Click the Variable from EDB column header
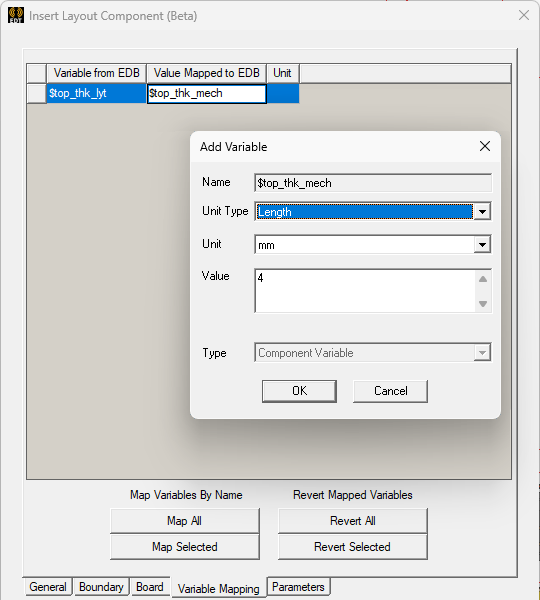 coord(96,73)
